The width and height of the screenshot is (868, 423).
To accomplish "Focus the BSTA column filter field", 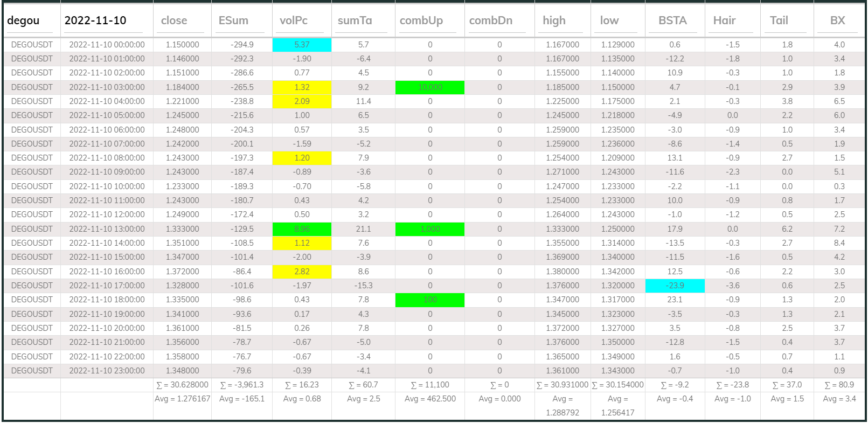I will (x=674, y=20).
